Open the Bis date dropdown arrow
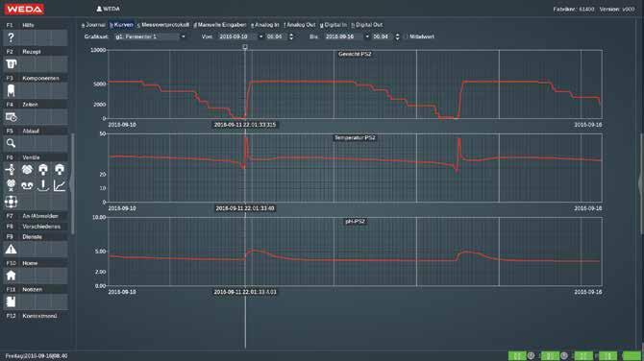This screenshot has width=644, height=361. pyautogui.click(x=367, y=36)
